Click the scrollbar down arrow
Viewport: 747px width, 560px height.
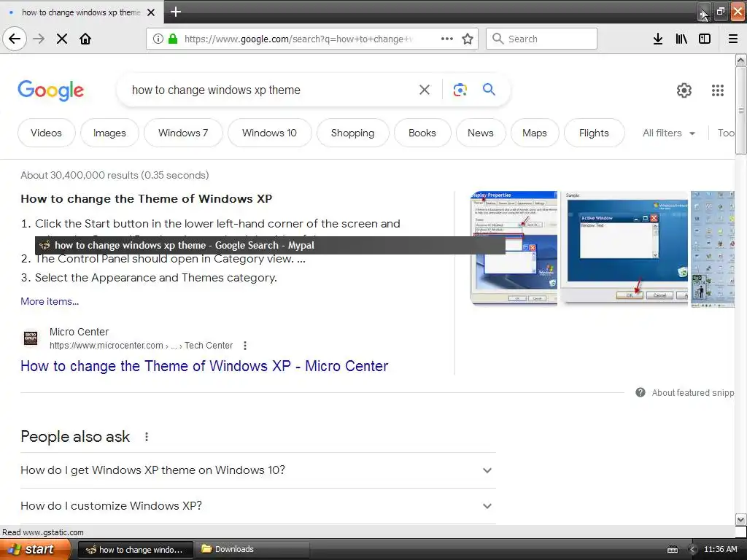pos(740,518)
